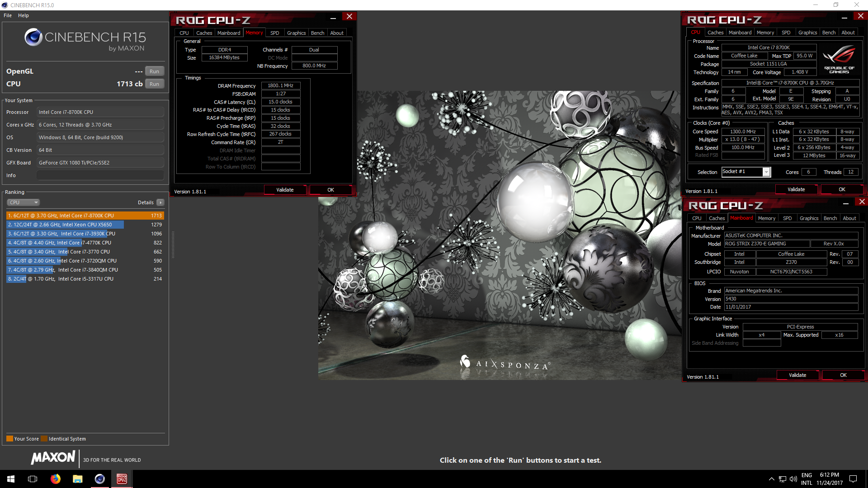The height and width of the screenshot is (488, 868).
Task: Switch to Graphics tab in Memory CPU-Z window
Action: pyautogui.click(x=296, y=33)
